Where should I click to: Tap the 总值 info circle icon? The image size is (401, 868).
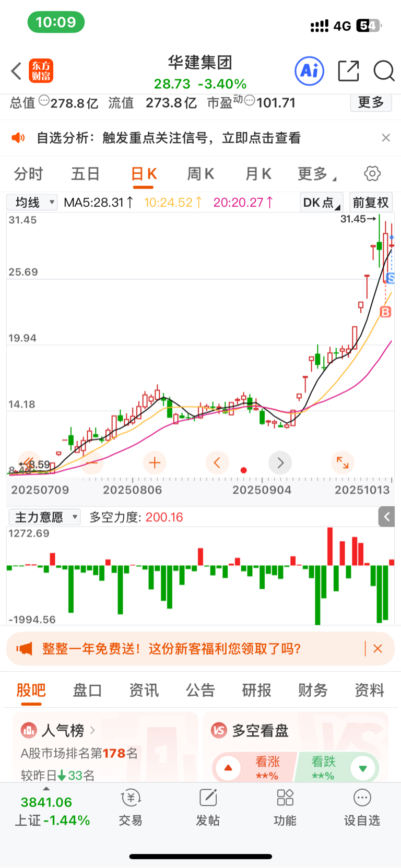point(44,100)
